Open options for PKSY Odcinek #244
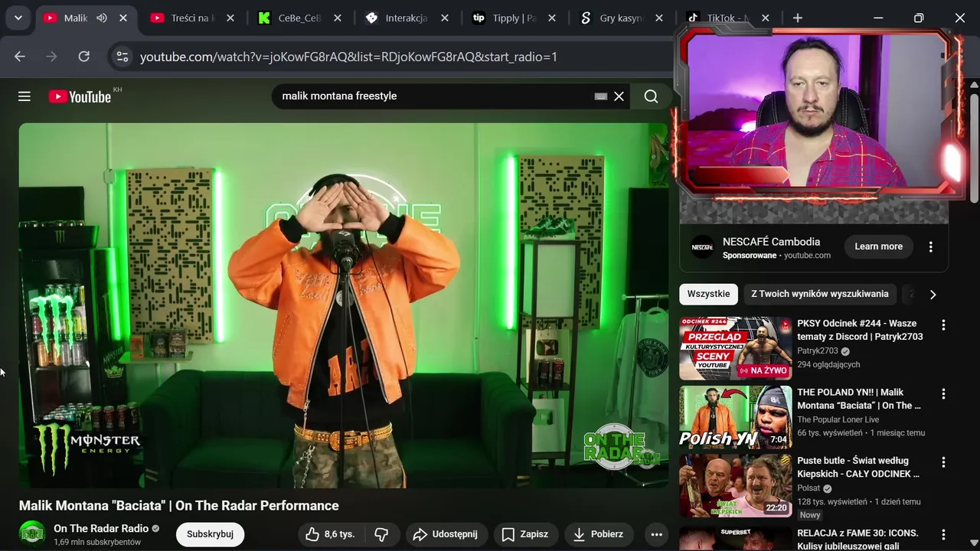The width and height of the screenshot is (980, 551). (x=943, y=325)
